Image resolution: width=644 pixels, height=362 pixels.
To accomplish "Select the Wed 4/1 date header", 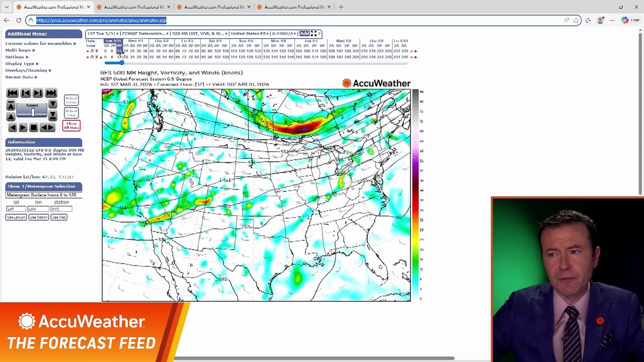I will click(135, 41).
